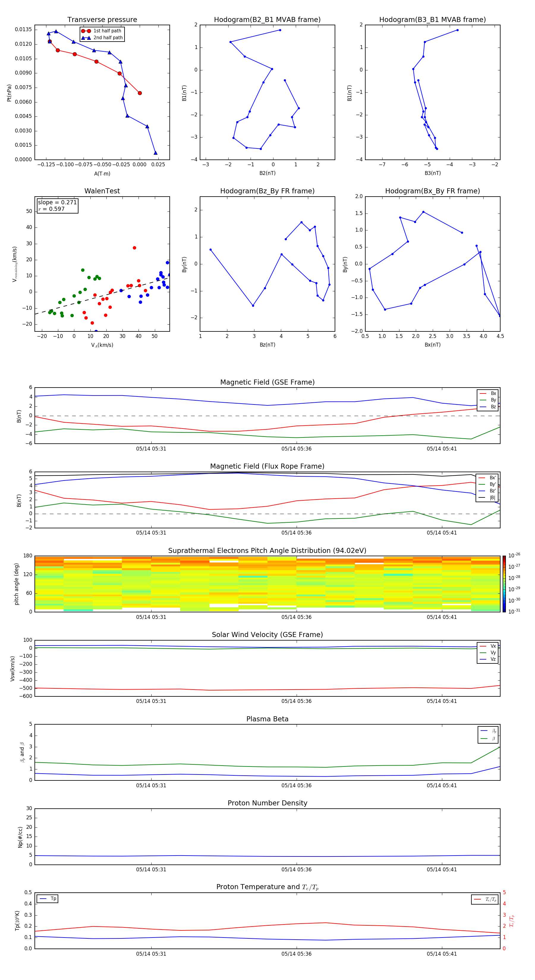Click the "By'" entry in Flux Rope legend
This screenshot has height=980, width=535.
point(488,484)
